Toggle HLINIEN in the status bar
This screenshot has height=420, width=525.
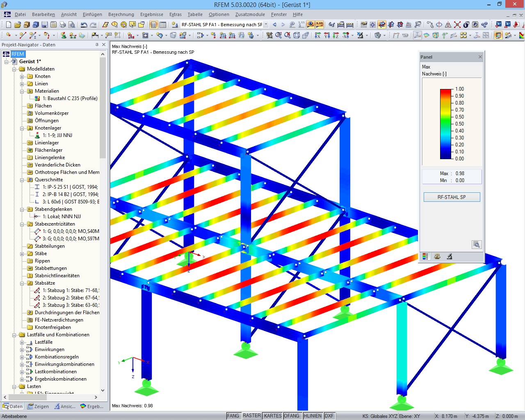pyautogui.click(x=313, y=415)
